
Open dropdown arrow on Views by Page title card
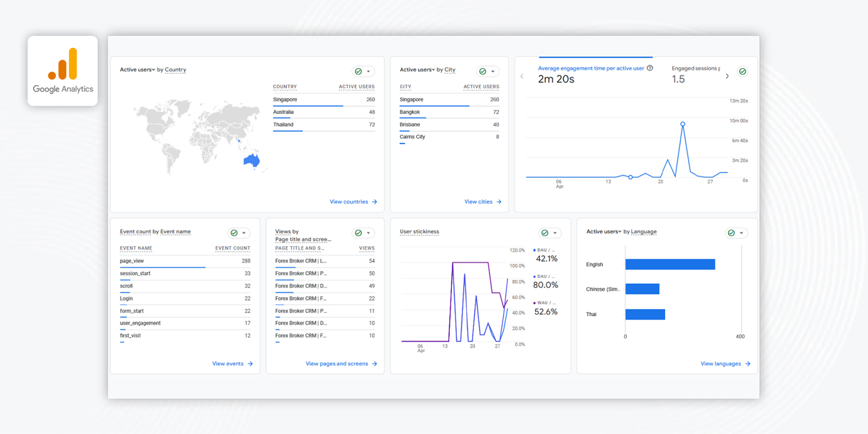368,233
